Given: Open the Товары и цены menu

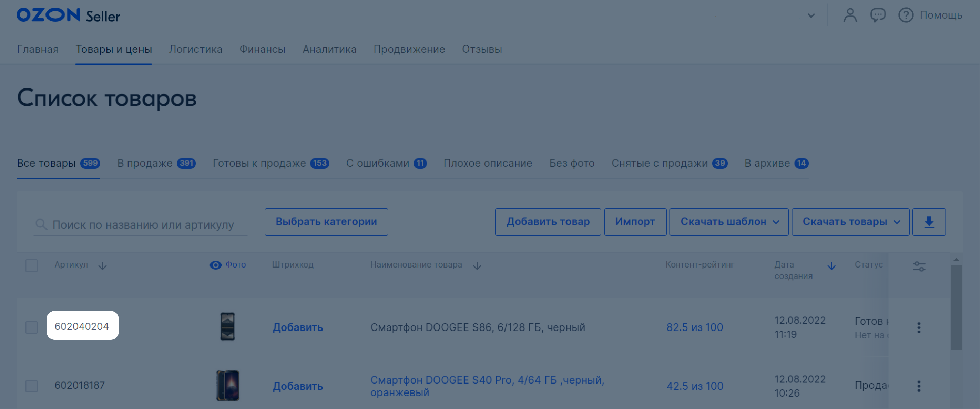Looking at the screenshot, I should pyautogui.click(x=113, y=49).
